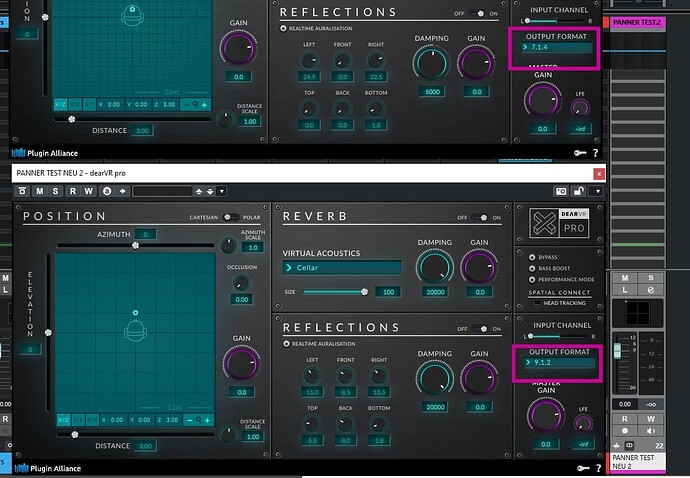Click the key icon in upper plugin footer
This screenshot has height=478, width=690.
point(580,153)
